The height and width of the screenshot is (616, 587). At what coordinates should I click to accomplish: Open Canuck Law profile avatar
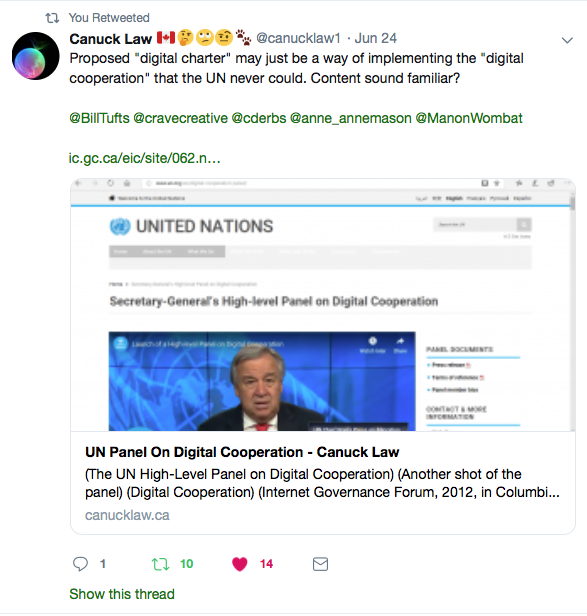point(35,56)
